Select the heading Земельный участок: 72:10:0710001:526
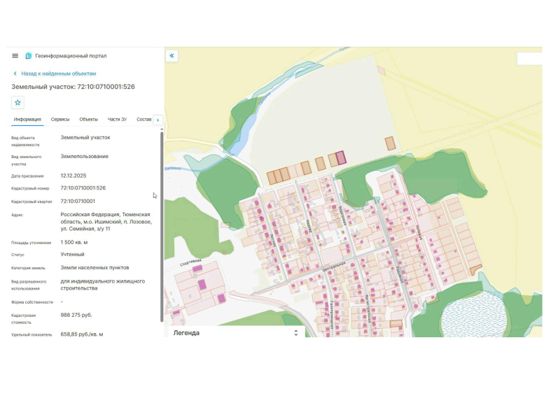Screen dimensions: 560x396 [x=73, y=87]
